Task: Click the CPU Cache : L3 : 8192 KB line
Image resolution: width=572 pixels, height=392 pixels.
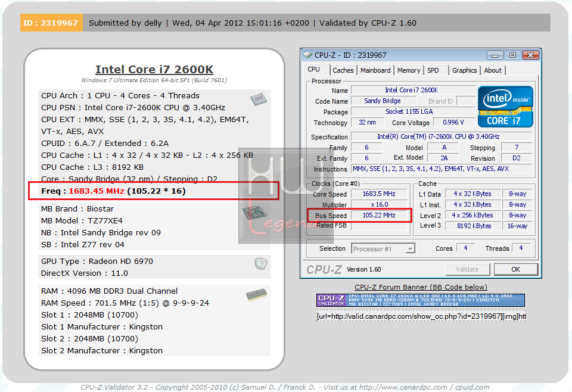Action: pos(92,167)
